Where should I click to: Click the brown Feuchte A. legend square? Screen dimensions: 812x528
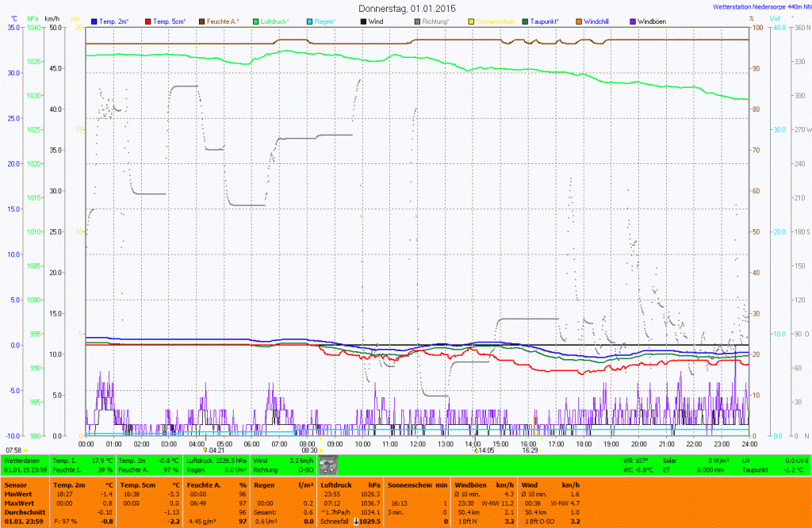pos(202,20)
